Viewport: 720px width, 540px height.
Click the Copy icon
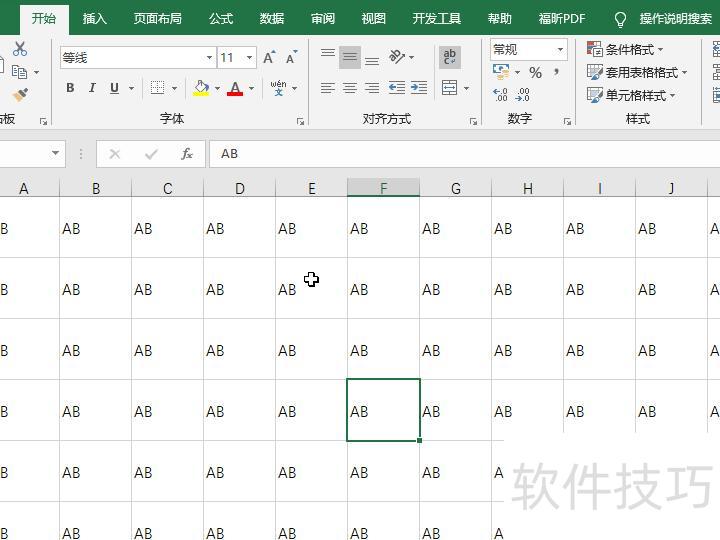(19, 72)
